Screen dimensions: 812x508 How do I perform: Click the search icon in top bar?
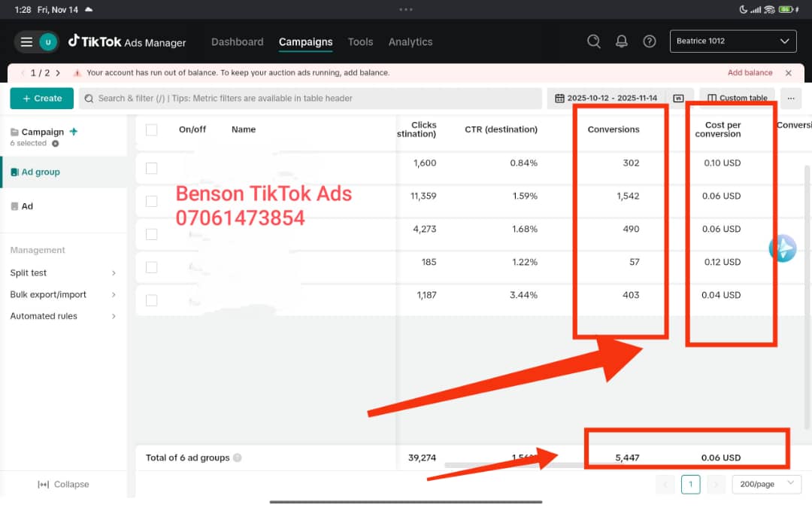pyautogui.click(x=594, y=42)
